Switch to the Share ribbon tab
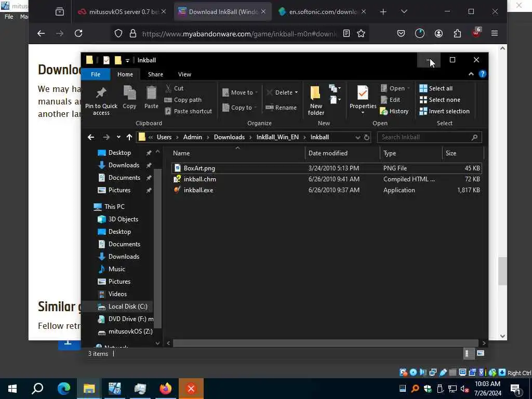The width and height of the screenshot is (532, 399). click(155, 74)
